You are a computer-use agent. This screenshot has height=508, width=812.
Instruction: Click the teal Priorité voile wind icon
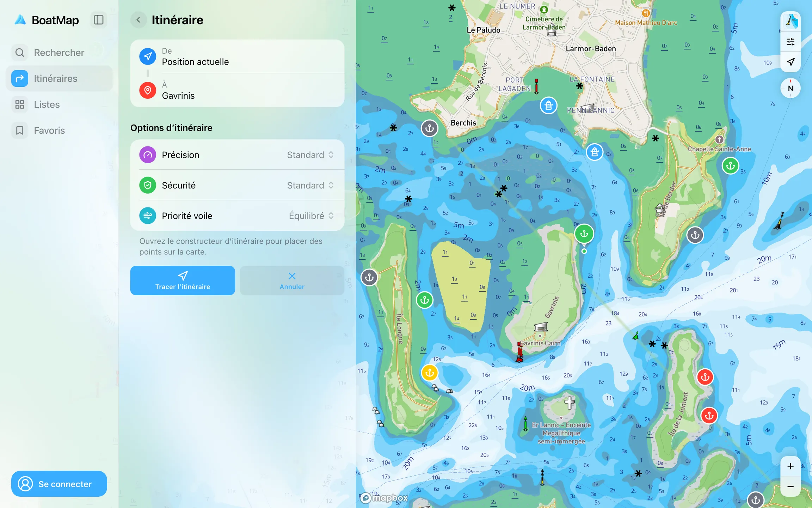(148, 216)
